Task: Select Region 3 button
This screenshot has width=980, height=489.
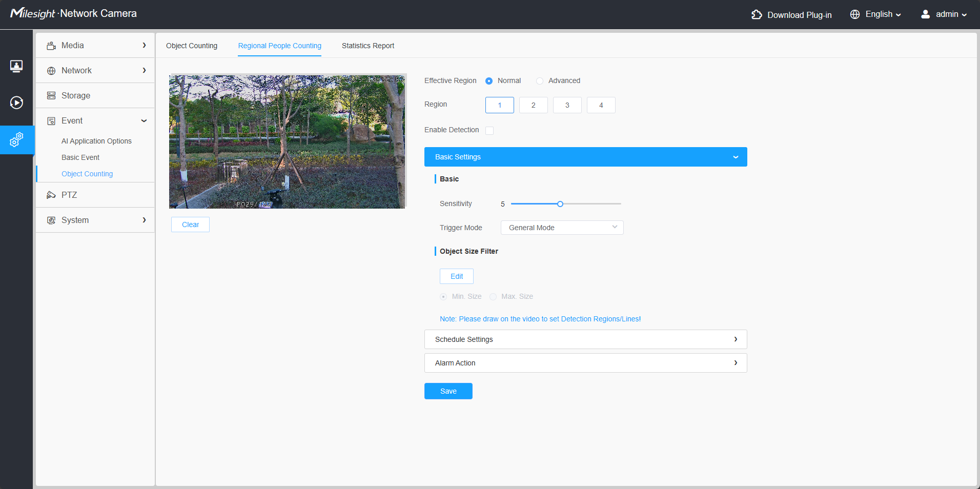Action: (567, 105)
